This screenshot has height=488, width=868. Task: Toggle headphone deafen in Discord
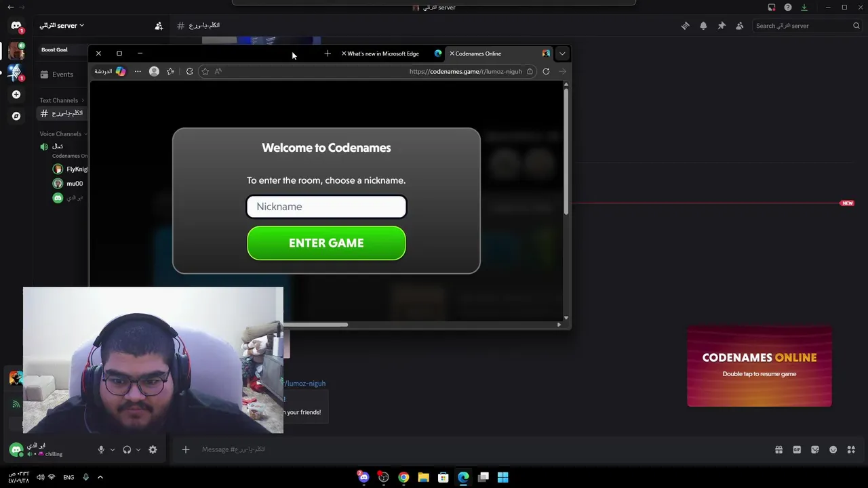coord(127,449)
